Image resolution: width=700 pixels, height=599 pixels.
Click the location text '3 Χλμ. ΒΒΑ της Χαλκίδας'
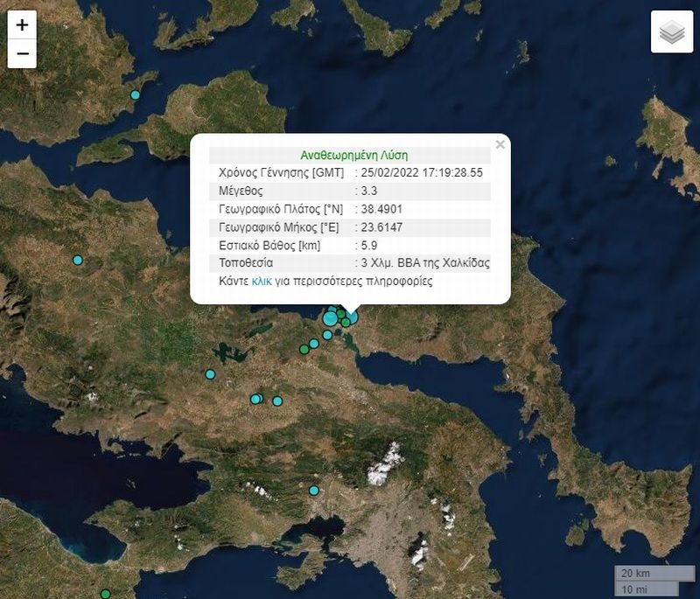coord(424,263)
